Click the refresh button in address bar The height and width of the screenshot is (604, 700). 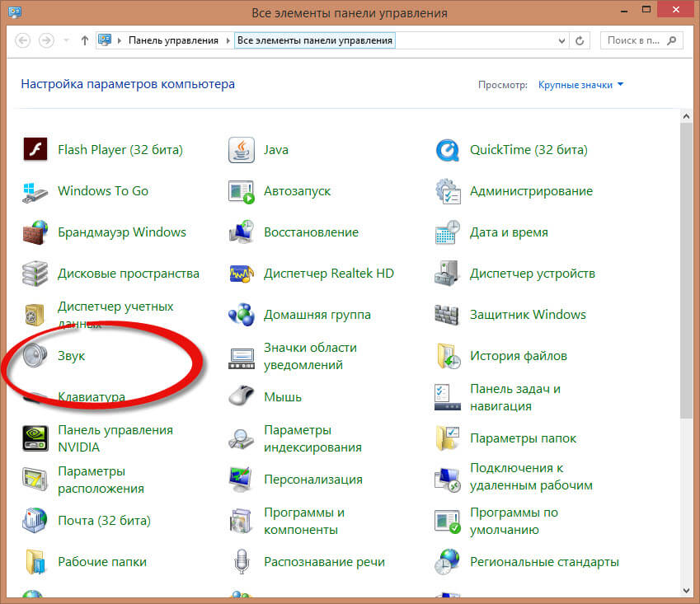pos(580,40)
